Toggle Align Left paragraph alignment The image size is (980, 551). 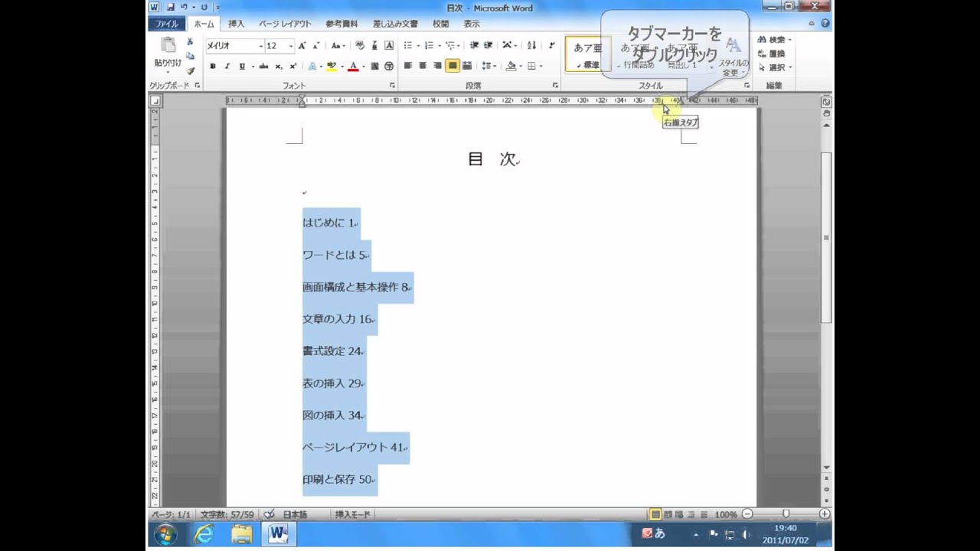(408, 66)
